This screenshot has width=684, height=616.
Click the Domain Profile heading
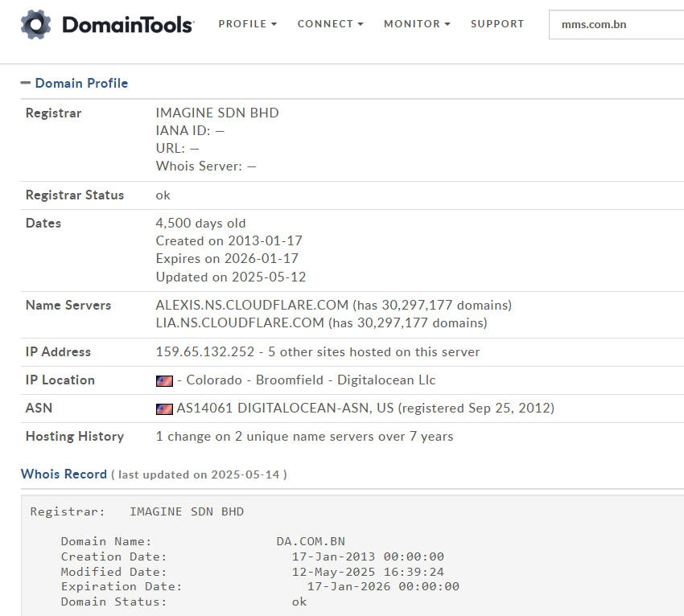(x=81, y=83)
